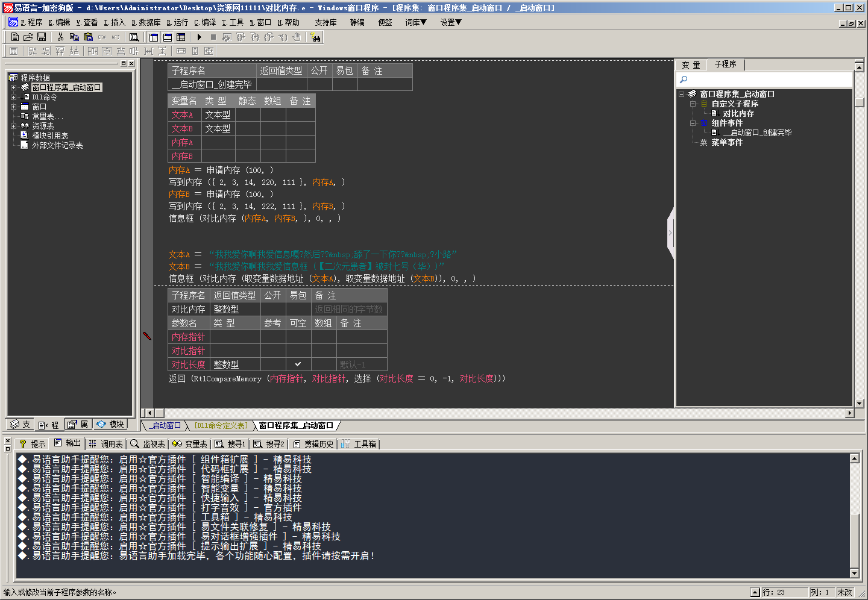Click the 内存A variable name cell
Screen dimensions: 868x600
pyautogui.click(x=184, y=142)
